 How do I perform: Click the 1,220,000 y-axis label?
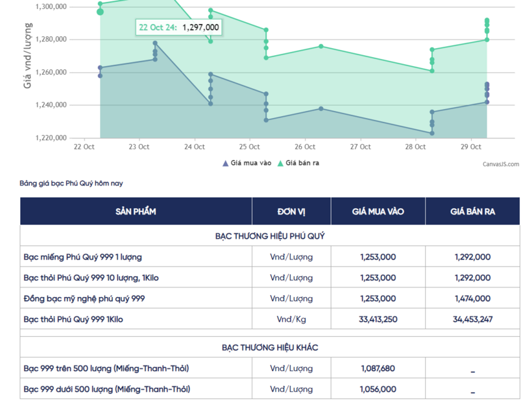pos(51,138)
